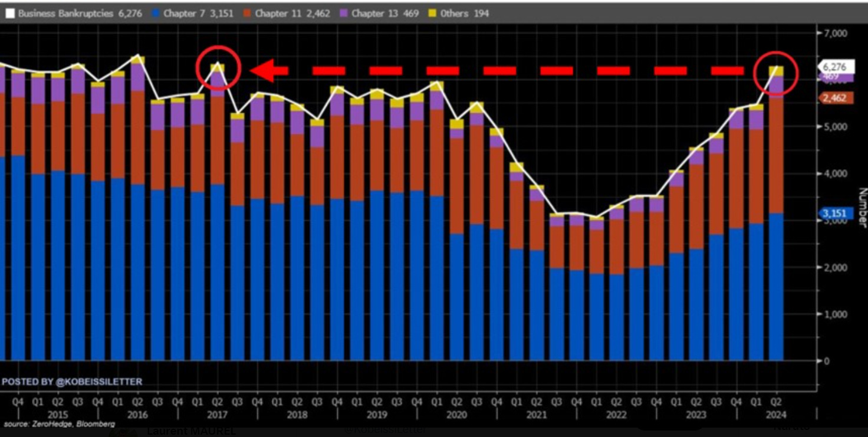The width and height of the screenshot is (868, 437).
Task: Click the yellow Others legend swatch
Action: (432, 14)
